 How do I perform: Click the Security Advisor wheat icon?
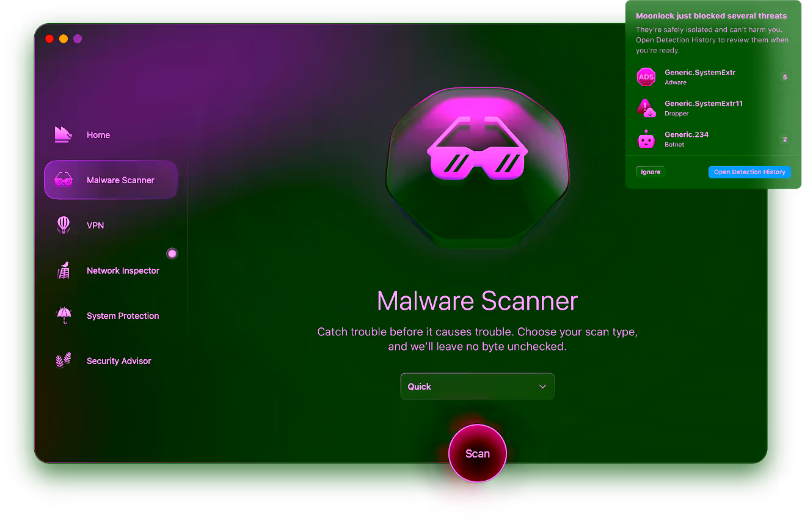(64, 360)
